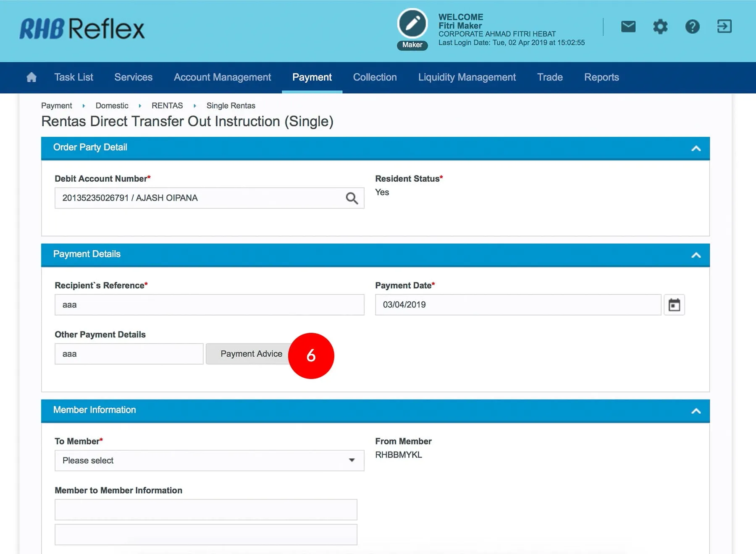
Task: Click the help question mark icon
Action: click(x=692, y=27)
